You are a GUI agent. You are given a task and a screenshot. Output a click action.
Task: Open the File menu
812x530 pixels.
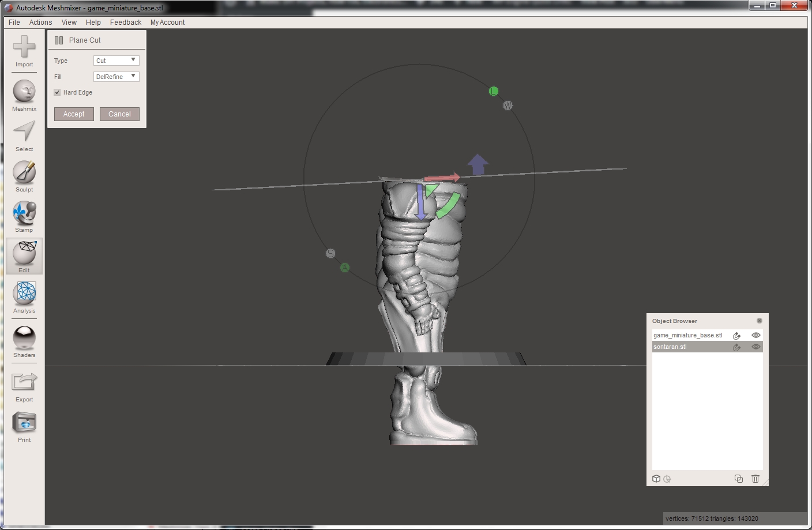14,22
